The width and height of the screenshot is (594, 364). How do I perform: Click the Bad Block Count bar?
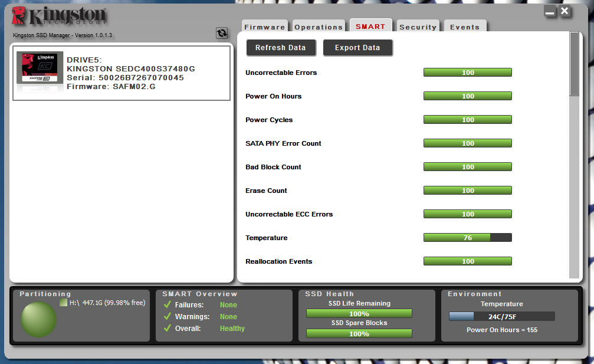[468, 166]
